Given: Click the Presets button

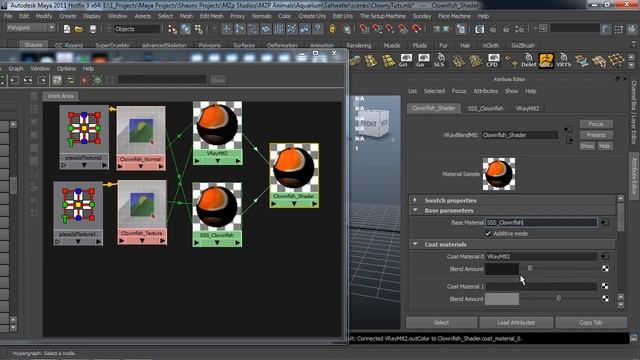Looking at the screenshot, I should pos(596,135).
